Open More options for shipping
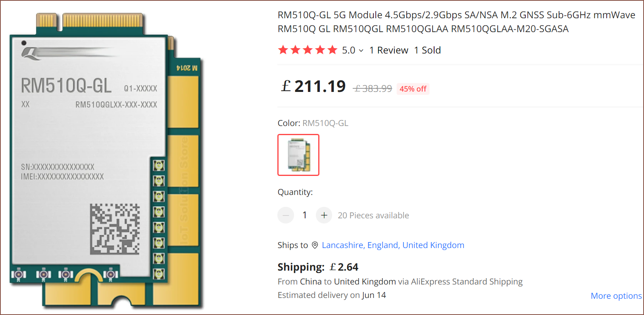Screen dimensions: 644x315 click(x=616, y=296)
